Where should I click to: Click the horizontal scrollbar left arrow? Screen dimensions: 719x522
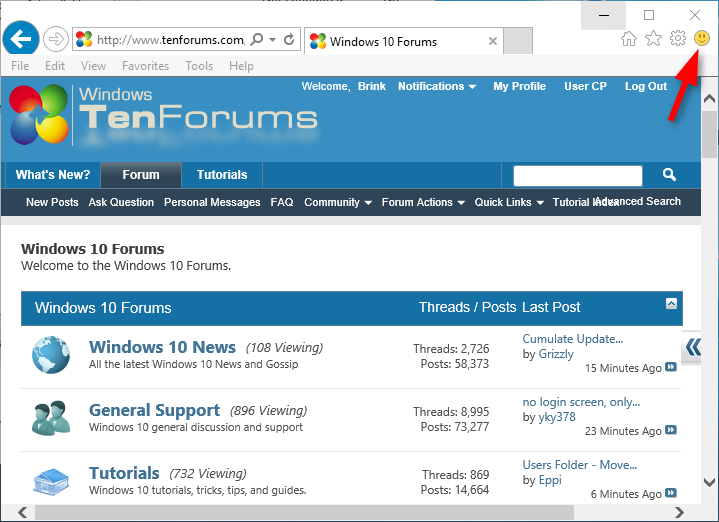22,512
